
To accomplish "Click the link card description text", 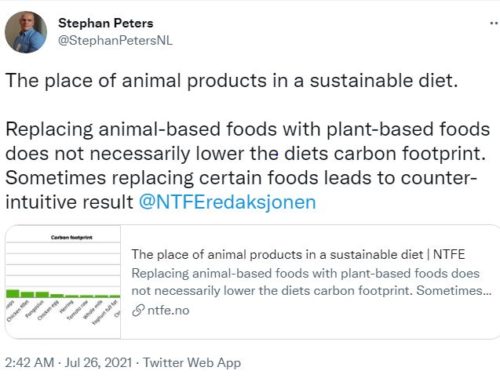I will (x=311, y=282).
